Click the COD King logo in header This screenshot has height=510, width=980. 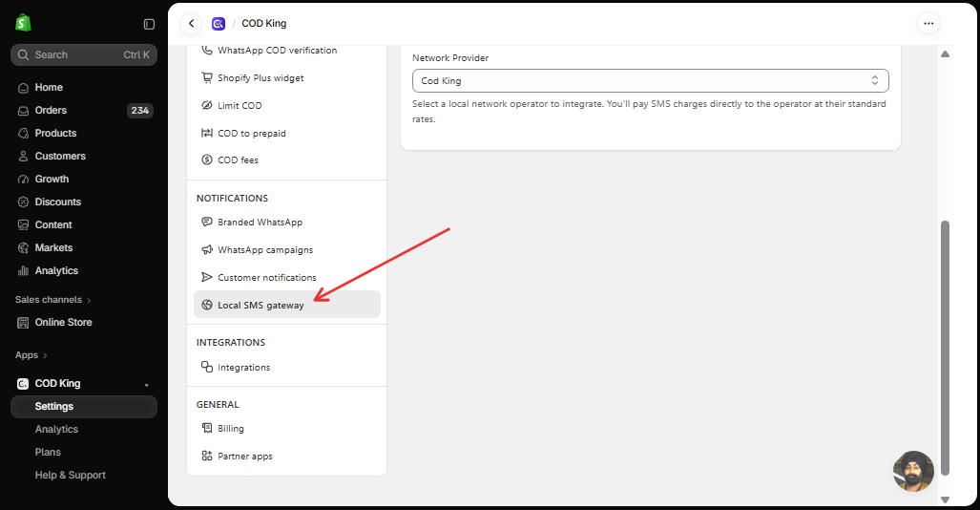click(219, 24)
